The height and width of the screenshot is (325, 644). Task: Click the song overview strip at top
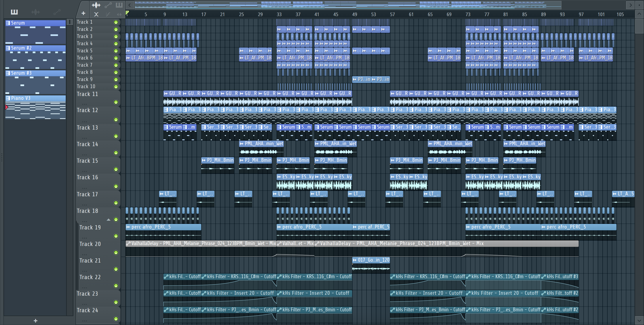pyautogui.click(x=348, y=5)
